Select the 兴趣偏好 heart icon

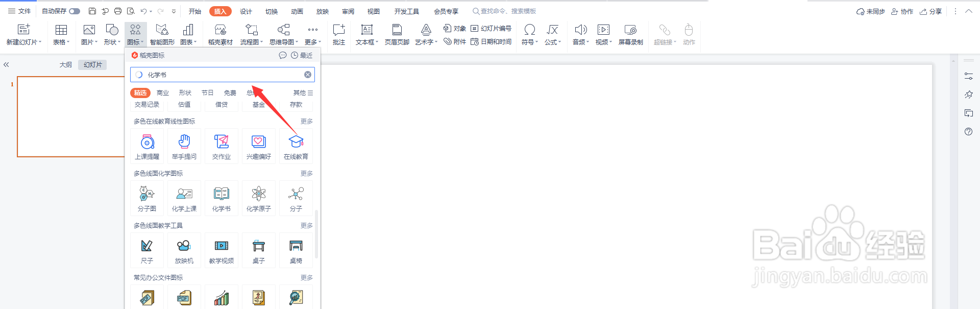(259, 146)
